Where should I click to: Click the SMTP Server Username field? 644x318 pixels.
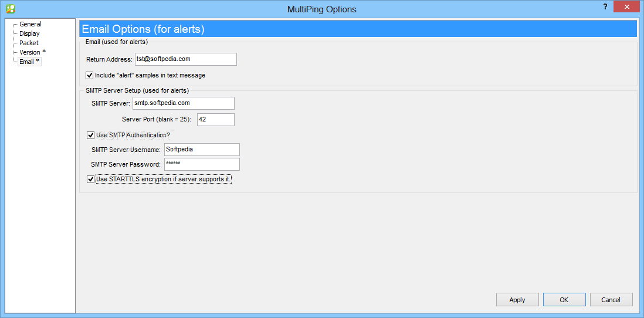[x=202, y=150]
